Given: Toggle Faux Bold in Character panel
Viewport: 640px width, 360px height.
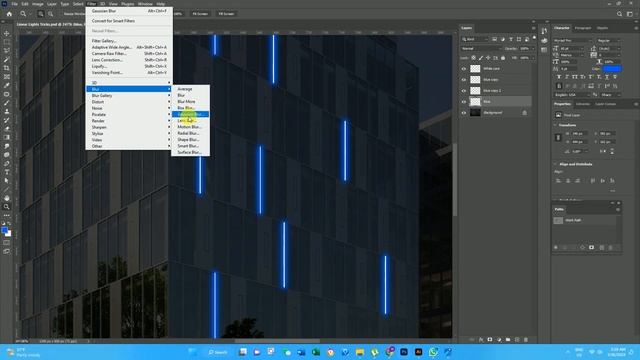Looking at the screenshot, I should point(559,77).
